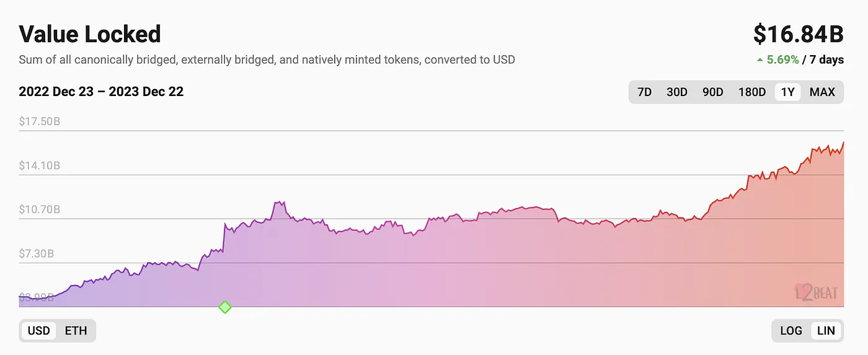The image size is (868, 355).
Task: Select the 1Y range option
Action: (787, 92)
